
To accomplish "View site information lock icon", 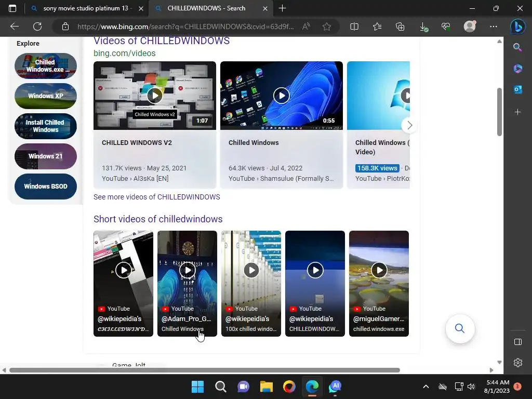I will click(65, 26).
